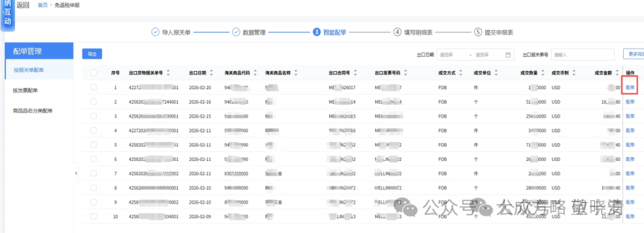Click the step 3 circle for 智能配单
Image resolution: width=644 pixels, height=233 pixels.
(x=316, y=32)
